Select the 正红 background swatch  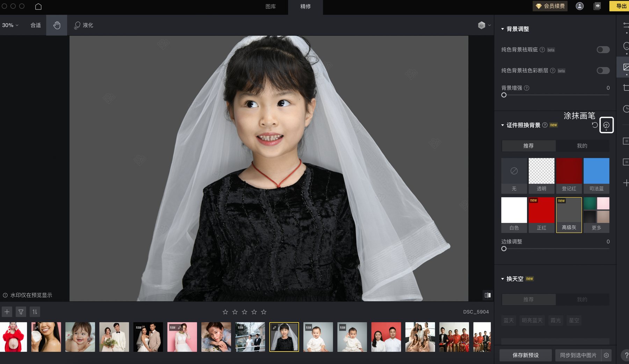point(541,215)
